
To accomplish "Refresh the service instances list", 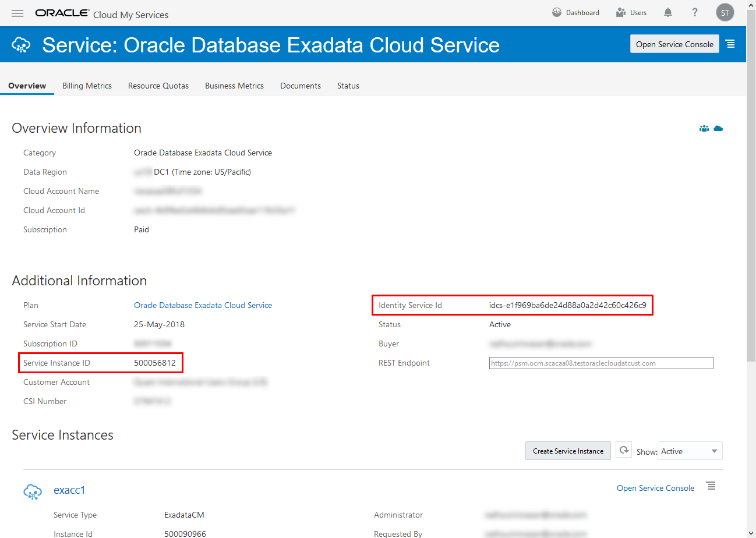I will (x=624, y=450).
